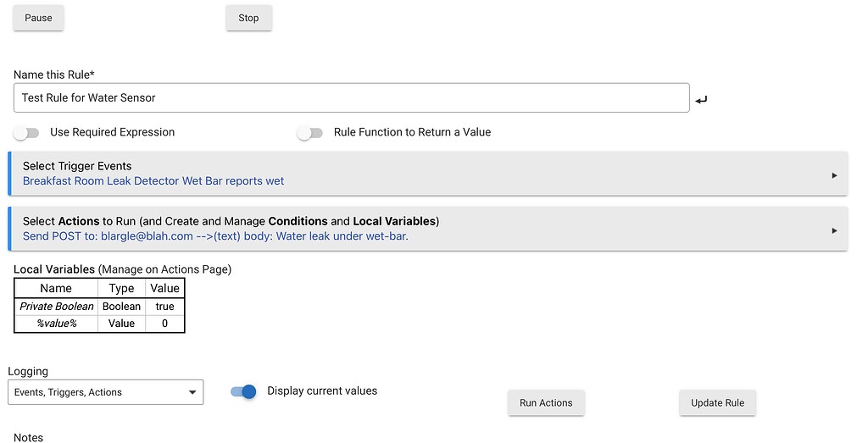Enable Rule Function to Return a Value
Viewport: 868px width, 443px height.
coord(310,133)
